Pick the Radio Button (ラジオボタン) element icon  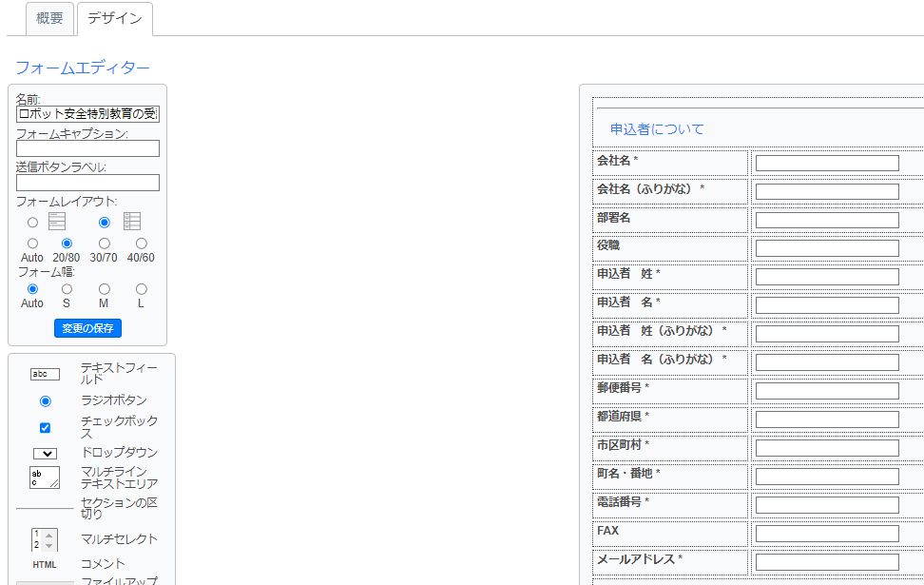pyautogui.click(x=46, y=401)
